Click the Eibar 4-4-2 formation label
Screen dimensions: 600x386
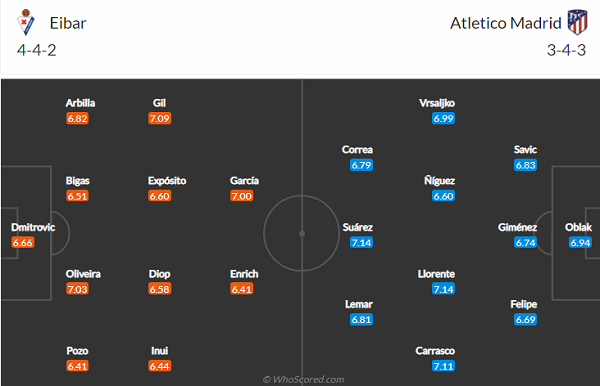tap(37, 50)
